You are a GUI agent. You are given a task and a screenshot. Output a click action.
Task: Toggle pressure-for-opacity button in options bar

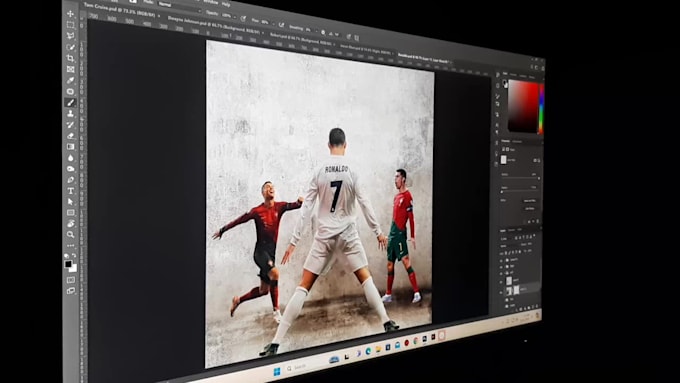[242, 19]
